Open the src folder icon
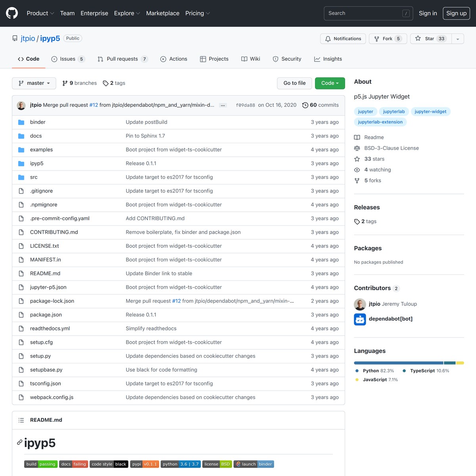The image size is (476, 476). coord(21,177)
